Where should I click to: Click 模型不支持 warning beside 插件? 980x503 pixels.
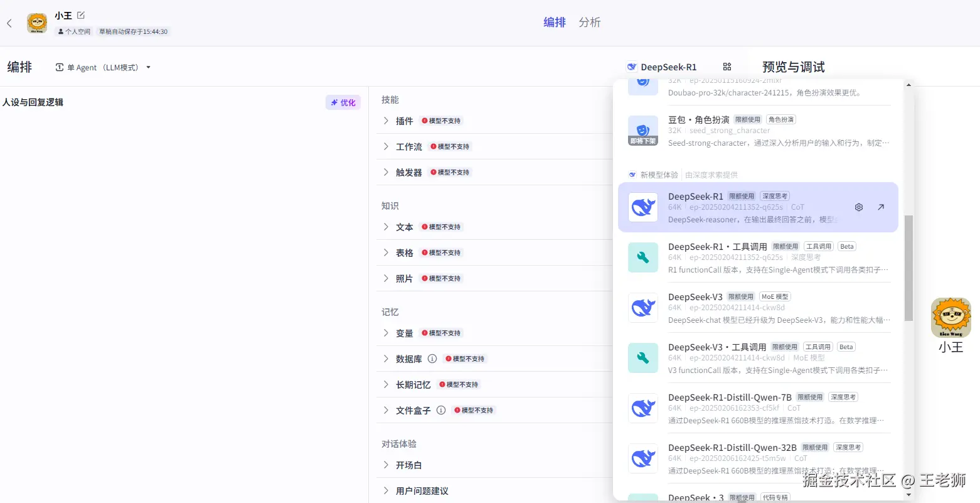pyautogui.click(x=441, y=121)
